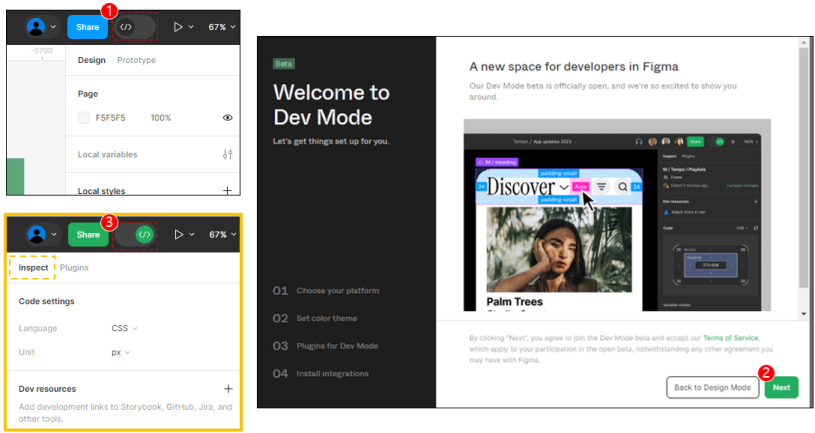Screen dimensions: 815x433
Task: Switch to the Inspect tab
Action: [33, 268]
